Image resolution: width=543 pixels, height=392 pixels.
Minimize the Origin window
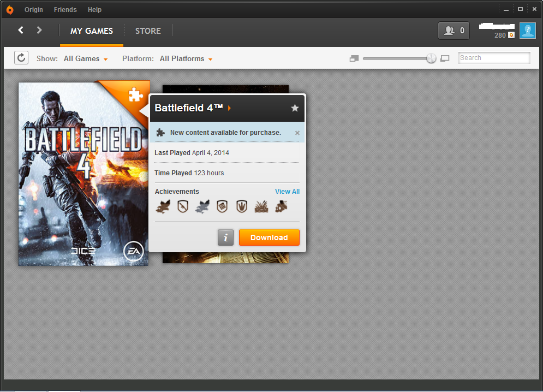[506, 10]
